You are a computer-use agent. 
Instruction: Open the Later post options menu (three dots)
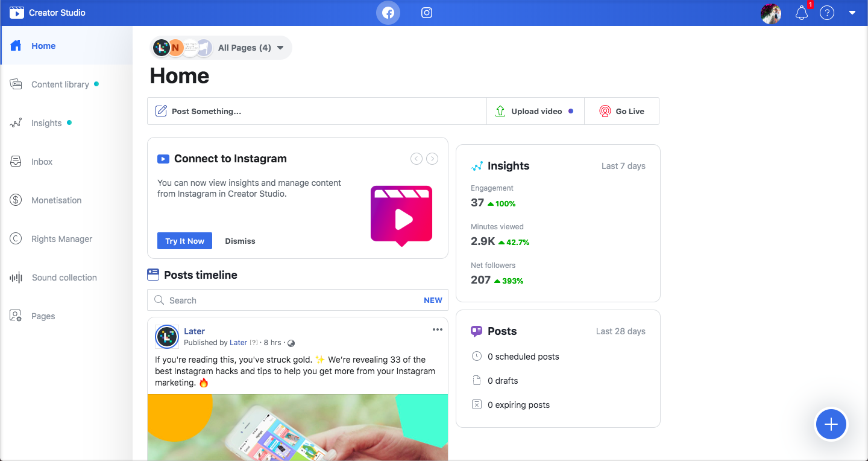coord(438,329)
